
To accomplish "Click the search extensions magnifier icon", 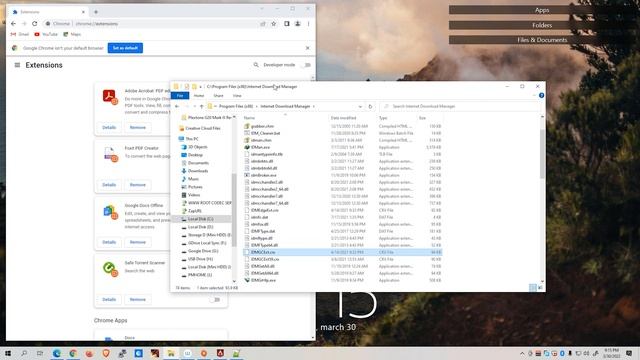I will (x=256, y=65).
